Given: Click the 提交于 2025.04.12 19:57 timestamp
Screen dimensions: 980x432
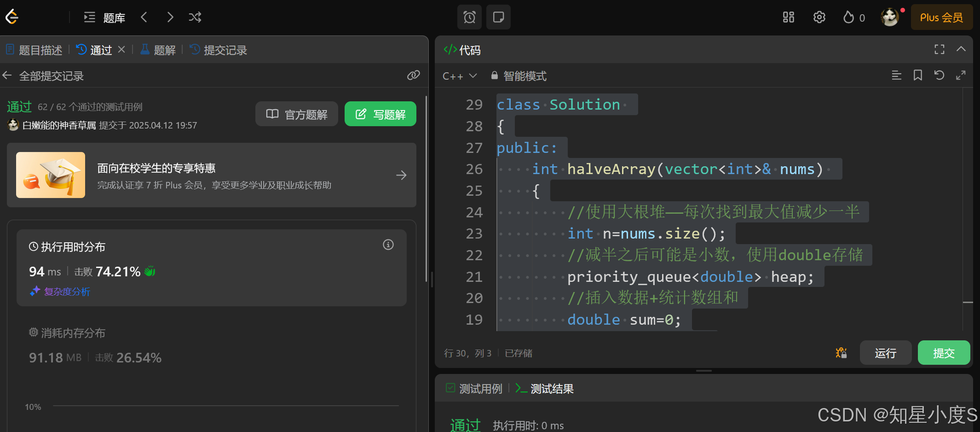Looking at the screenshot, I should coord(148,125).
